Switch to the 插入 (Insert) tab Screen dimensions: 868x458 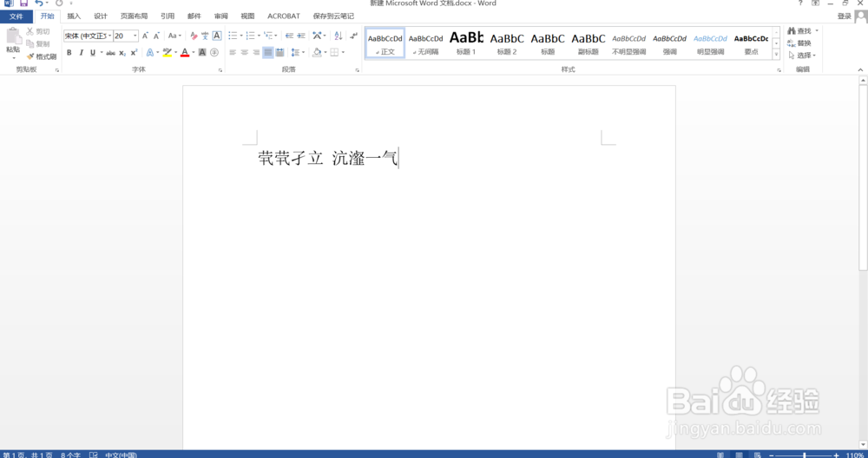pos(74,16)
